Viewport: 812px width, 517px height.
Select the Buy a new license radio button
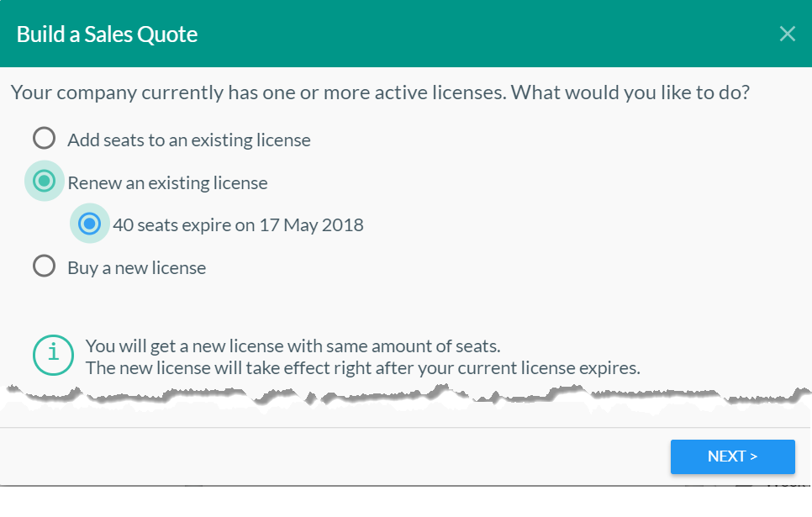[44, 266]
